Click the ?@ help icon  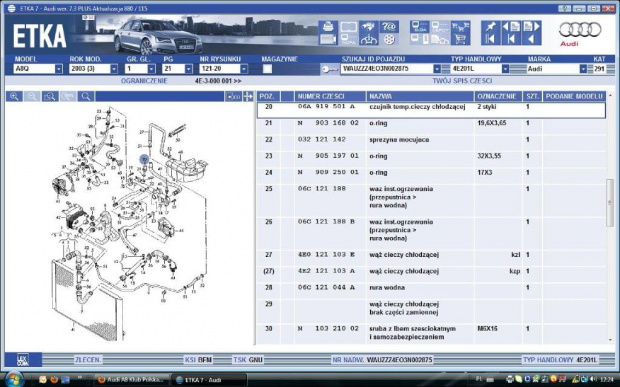click(x=389, y=26)
